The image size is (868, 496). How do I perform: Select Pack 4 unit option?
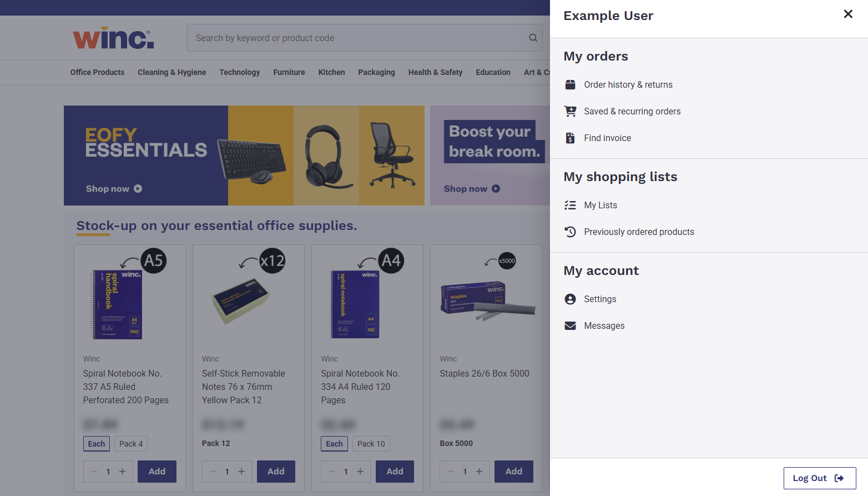131,444
